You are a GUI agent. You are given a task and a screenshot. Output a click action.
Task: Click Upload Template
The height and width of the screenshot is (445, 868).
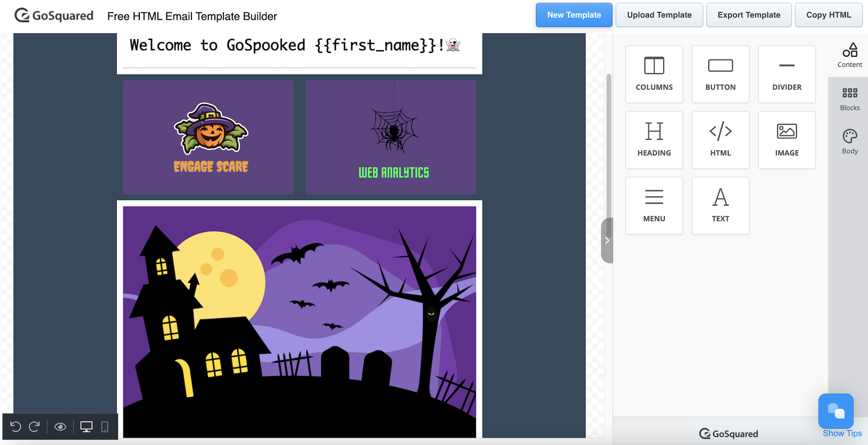pos(659,15)
